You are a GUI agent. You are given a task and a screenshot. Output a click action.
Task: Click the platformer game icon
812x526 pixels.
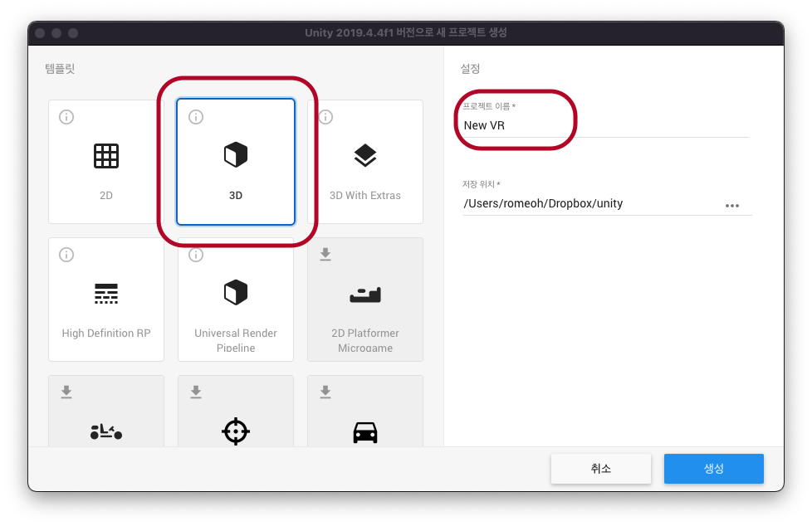click(365, 295)
